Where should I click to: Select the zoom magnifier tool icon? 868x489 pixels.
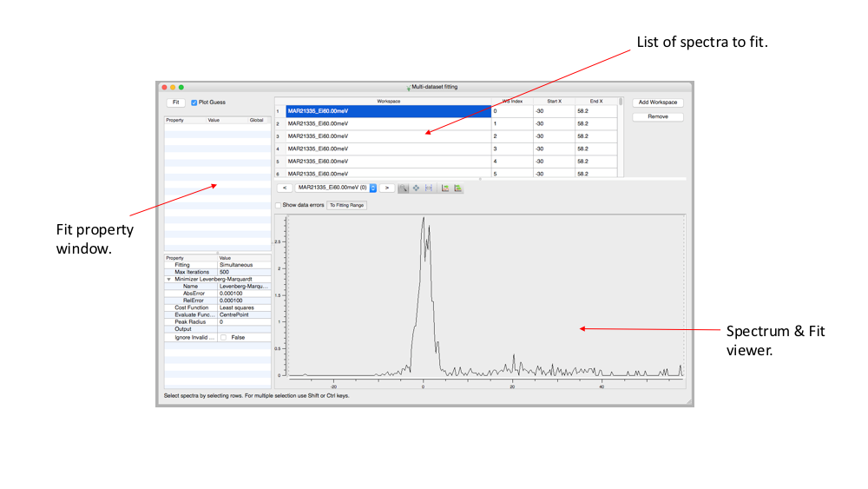tap(404, 188)
